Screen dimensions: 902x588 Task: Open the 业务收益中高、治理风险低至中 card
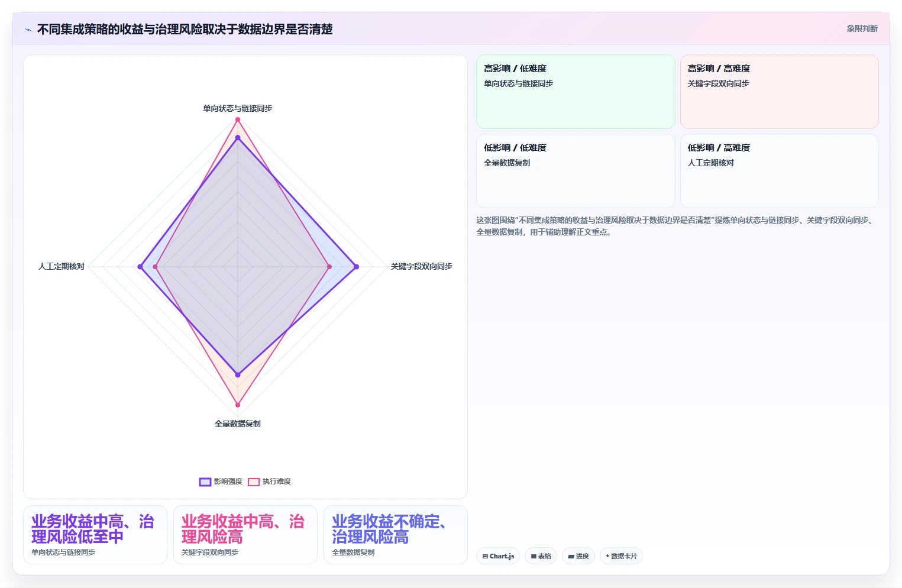coord(95,535)
